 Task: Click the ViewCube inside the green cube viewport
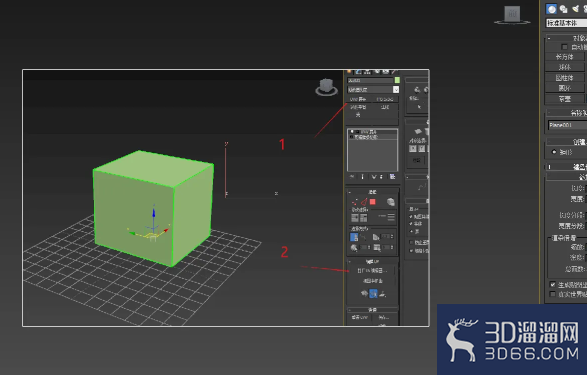326,88
